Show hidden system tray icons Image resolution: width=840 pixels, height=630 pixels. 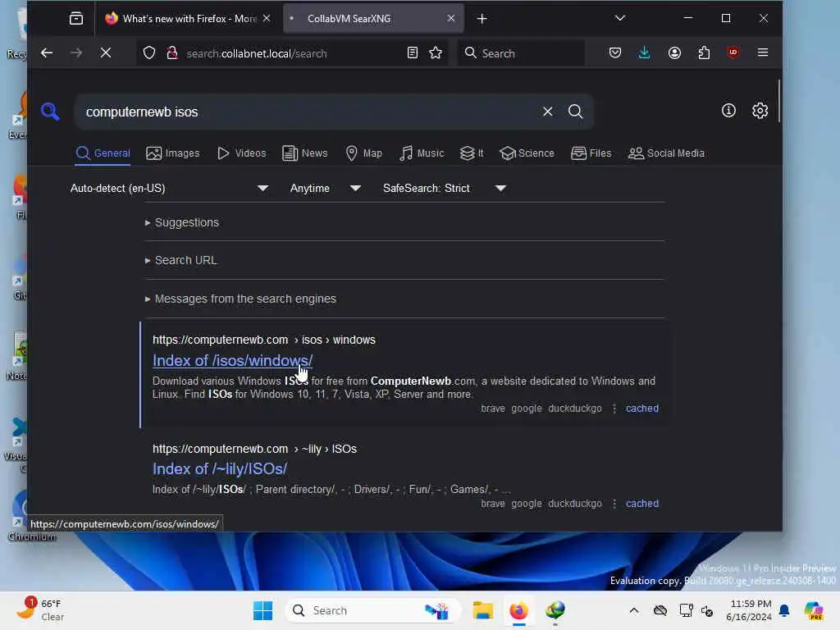(x=634, y=610)
